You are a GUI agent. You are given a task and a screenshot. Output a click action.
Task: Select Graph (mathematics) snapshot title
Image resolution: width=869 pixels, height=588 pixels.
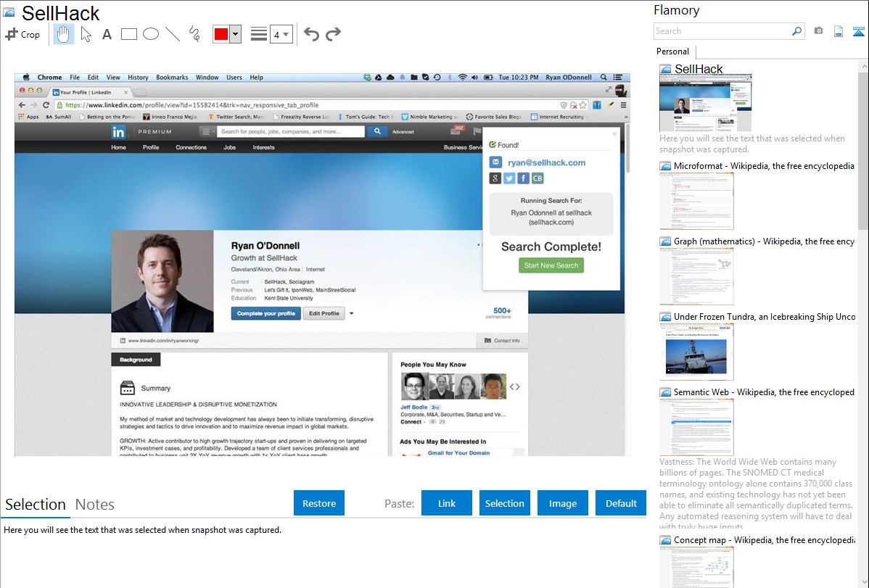point(764,241)
